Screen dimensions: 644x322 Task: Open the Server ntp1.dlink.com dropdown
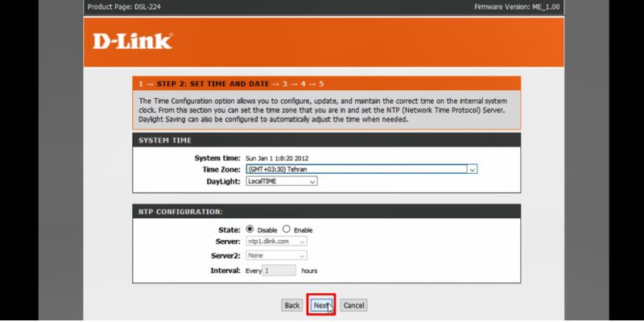276,242
